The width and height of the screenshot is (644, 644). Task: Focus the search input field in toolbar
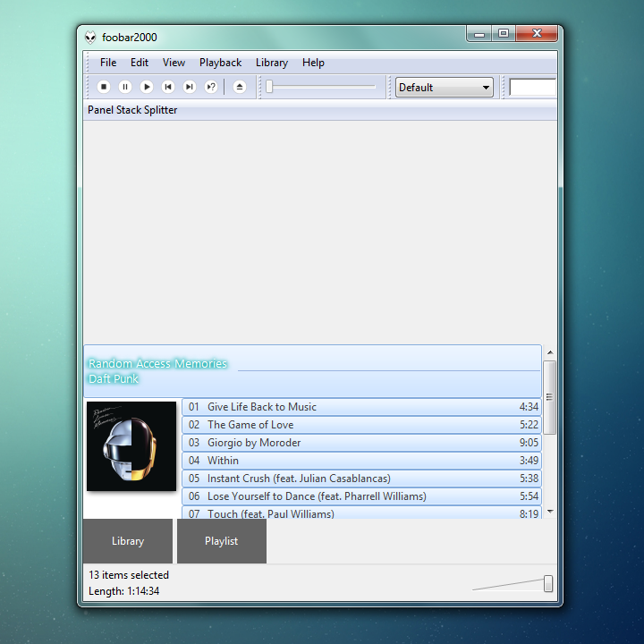(x=533, y=88)
